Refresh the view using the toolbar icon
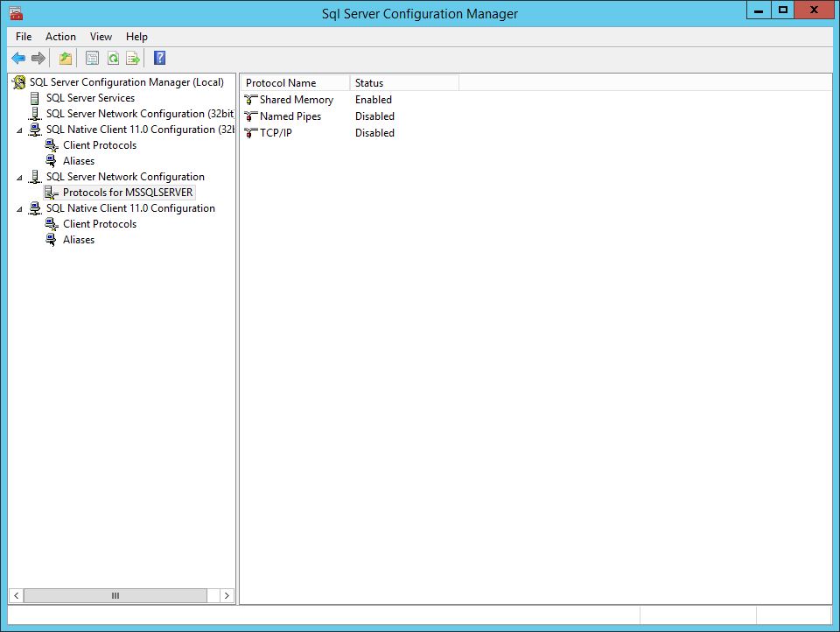The width and height of the screenshot is (840, 632). (113, 58)
